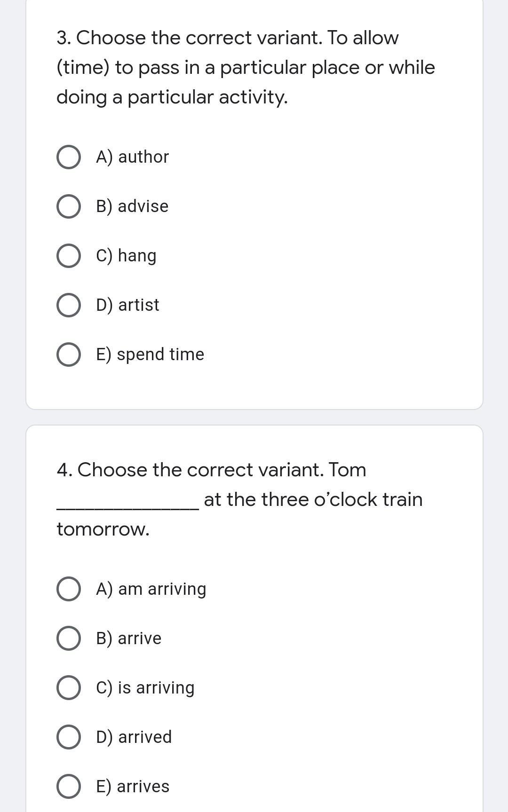Image resolution: width=508 pixels, height=812 pixels.
Task: Select D) artist answer
Action: (x=68, y=305)
